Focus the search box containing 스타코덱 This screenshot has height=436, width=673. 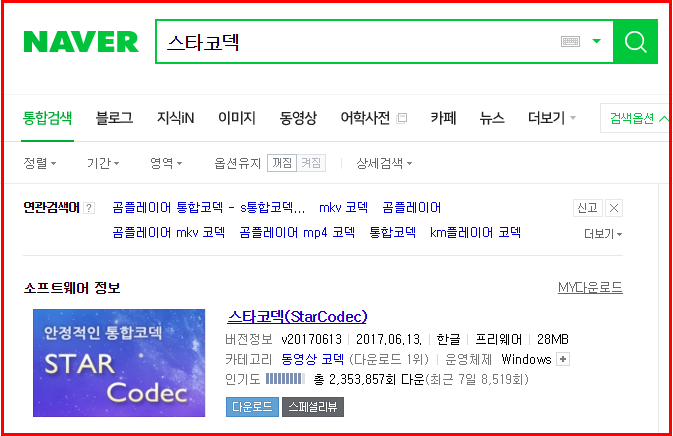coord(384,42)
